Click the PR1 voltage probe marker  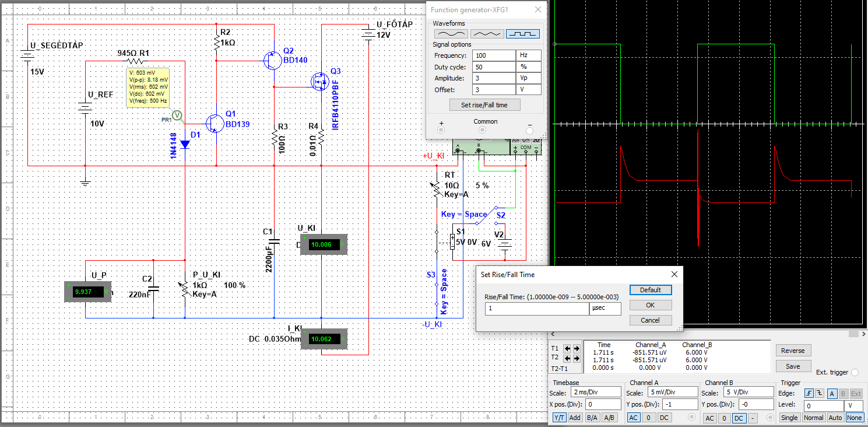click(x=178, y=117)
